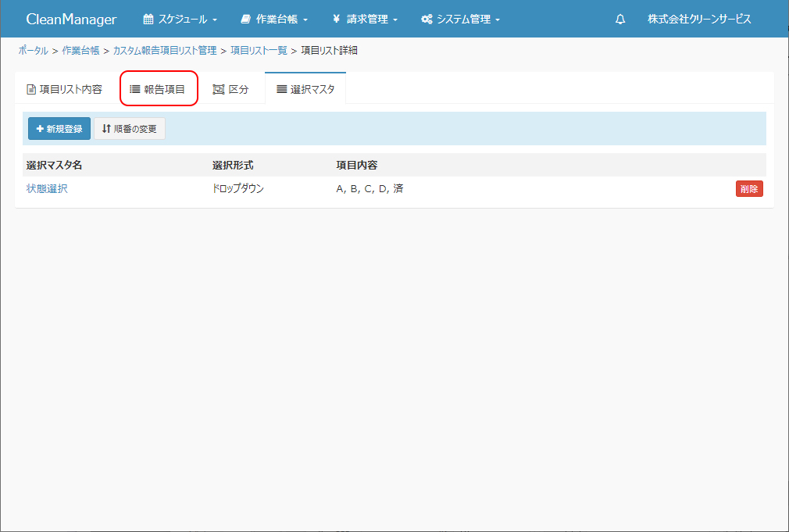Image resolution: width=789 pixels, height=532 pixels.
Task: Click the 株式会社クリーンサービス account name
Action: coord(699,20)
